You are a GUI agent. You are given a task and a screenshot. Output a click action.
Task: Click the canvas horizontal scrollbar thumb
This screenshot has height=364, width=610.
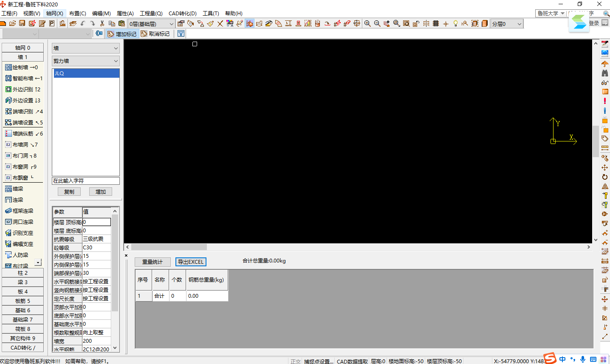[169, 247]
